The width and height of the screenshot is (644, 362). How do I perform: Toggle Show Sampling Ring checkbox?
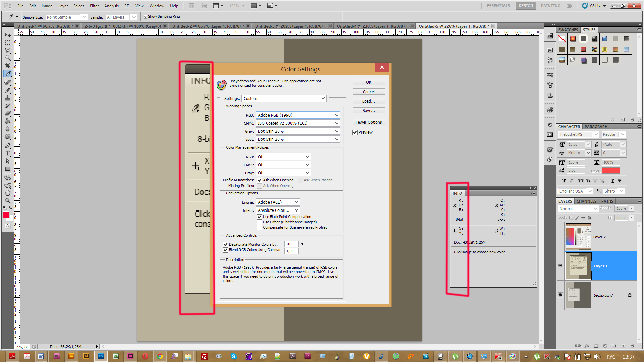coord(145,16)
